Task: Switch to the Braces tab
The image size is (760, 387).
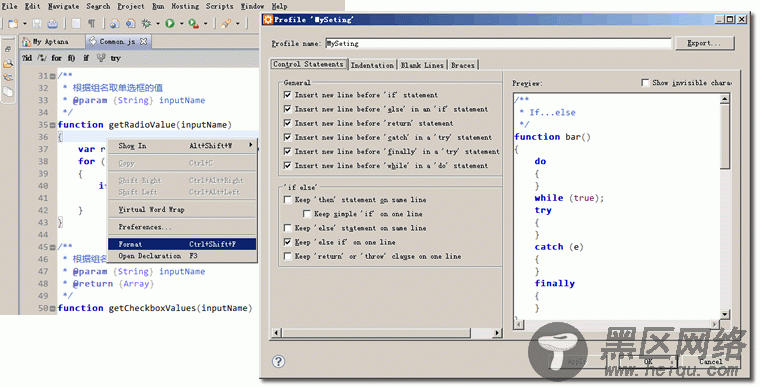Action: (462, 65)
